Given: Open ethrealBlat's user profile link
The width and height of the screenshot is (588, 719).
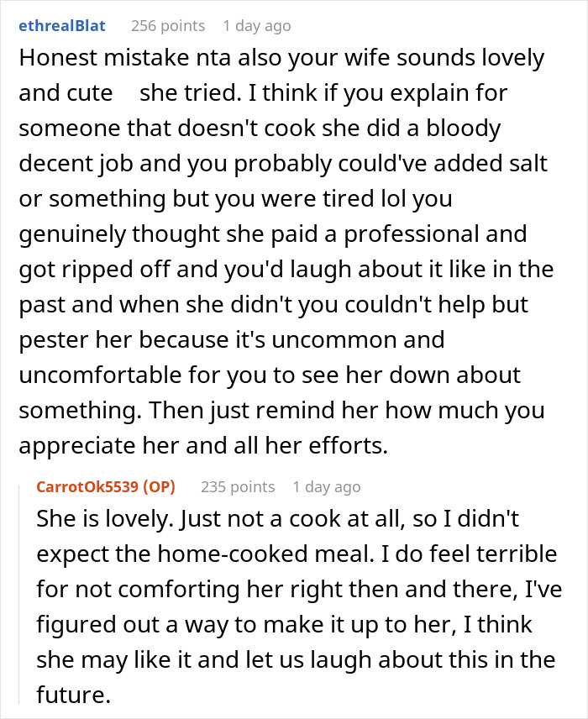Looking at the screenshot, I should coord(62,26).
